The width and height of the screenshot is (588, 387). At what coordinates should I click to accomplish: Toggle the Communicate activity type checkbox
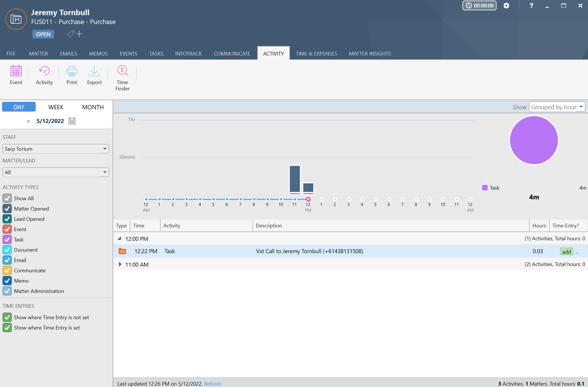7,270
